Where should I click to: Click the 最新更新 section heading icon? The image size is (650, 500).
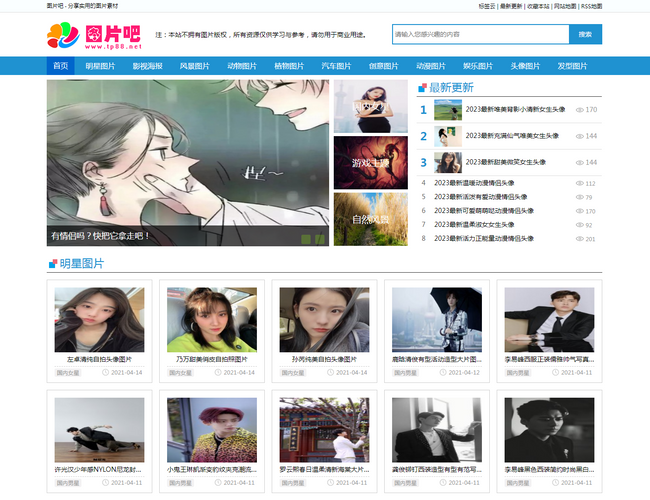(x=422, y=88)
